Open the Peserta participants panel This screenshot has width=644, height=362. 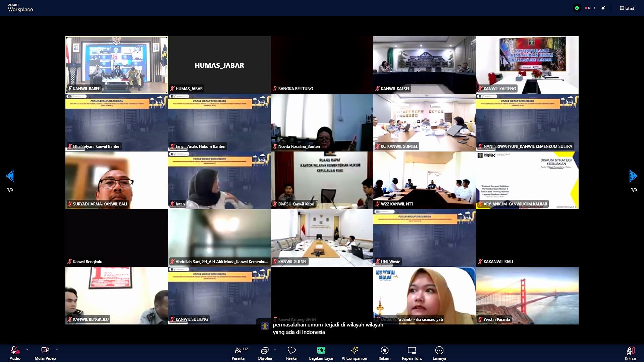239,353
